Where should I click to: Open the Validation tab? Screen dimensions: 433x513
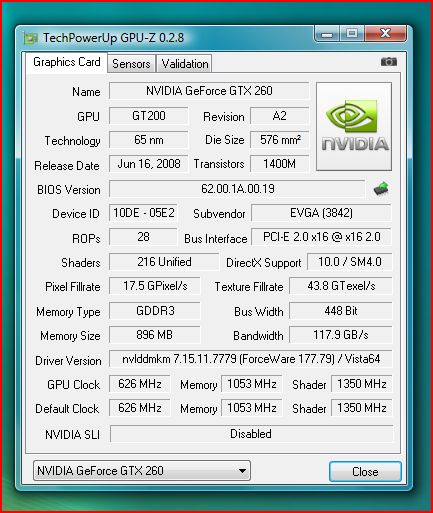(x=184, y=63)
